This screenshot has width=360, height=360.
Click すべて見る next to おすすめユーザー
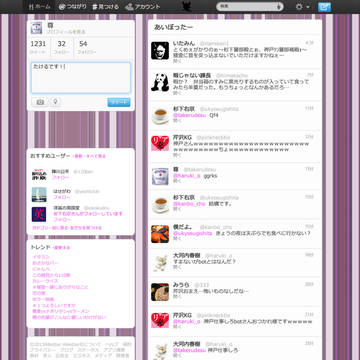pos(97,156)
